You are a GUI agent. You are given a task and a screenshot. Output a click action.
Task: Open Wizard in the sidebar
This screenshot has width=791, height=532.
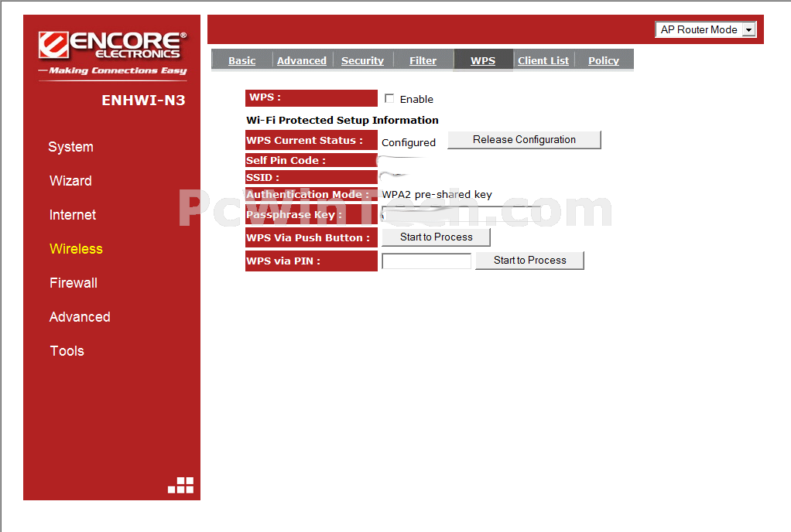70,180
